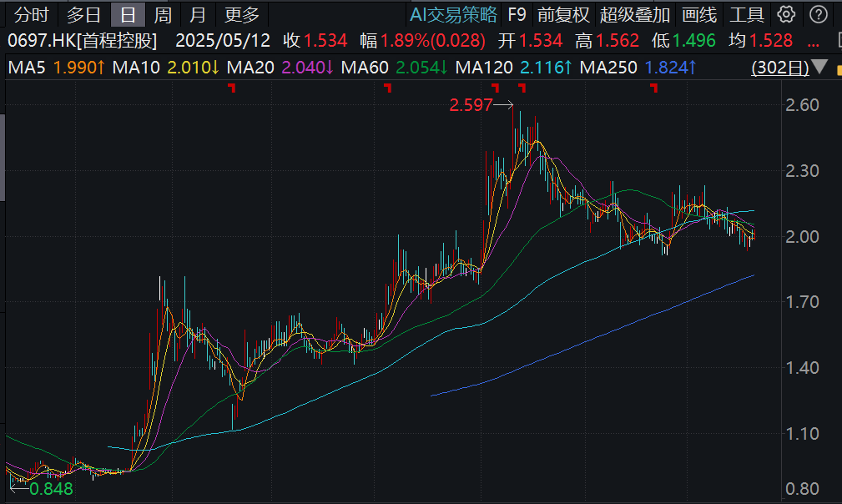
Task: Click the high price 1.562
Action: [617, 40]
